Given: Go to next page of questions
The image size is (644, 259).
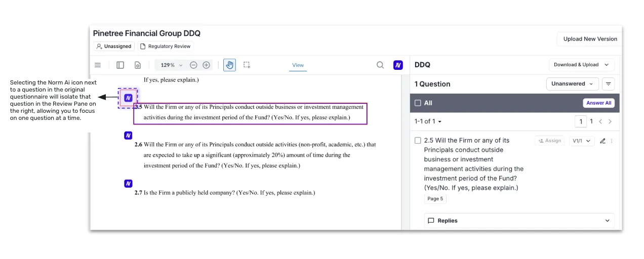Looking at the screenshot, I should point(610,121).
